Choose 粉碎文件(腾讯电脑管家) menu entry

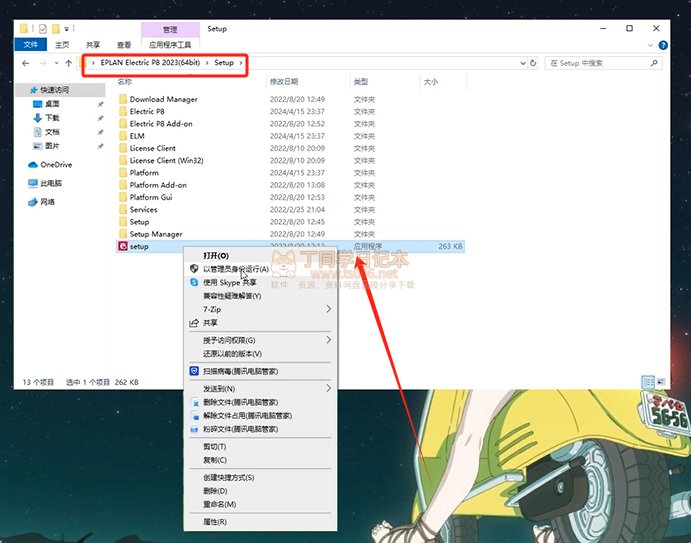tap(260, 429)
